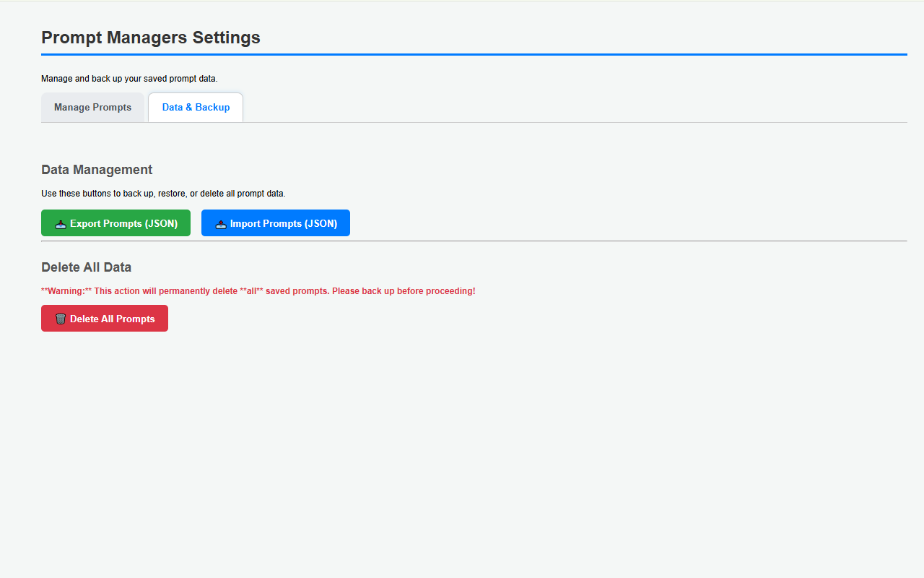Click the Data Management section heading
The width and height of the screenshot is (924, 578).
[x=97, y=169]
